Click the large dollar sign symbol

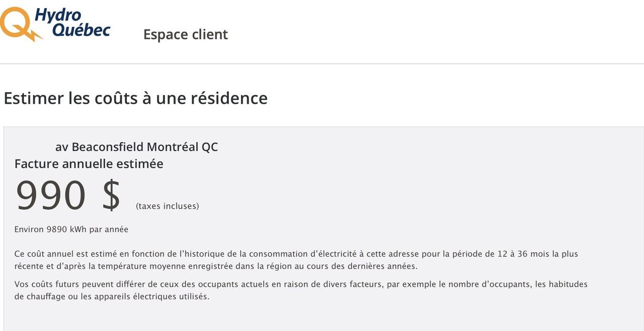pyautogui.click(x=111, y=195)
